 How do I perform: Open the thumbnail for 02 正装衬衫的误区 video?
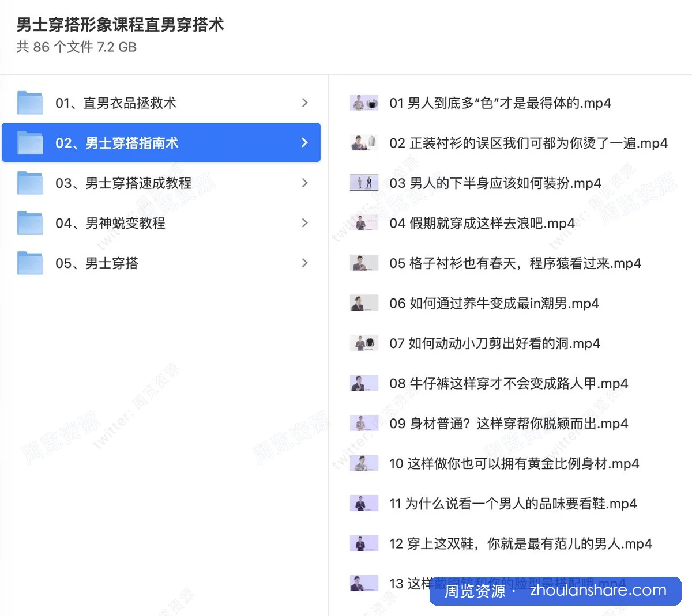pos(364,143)
